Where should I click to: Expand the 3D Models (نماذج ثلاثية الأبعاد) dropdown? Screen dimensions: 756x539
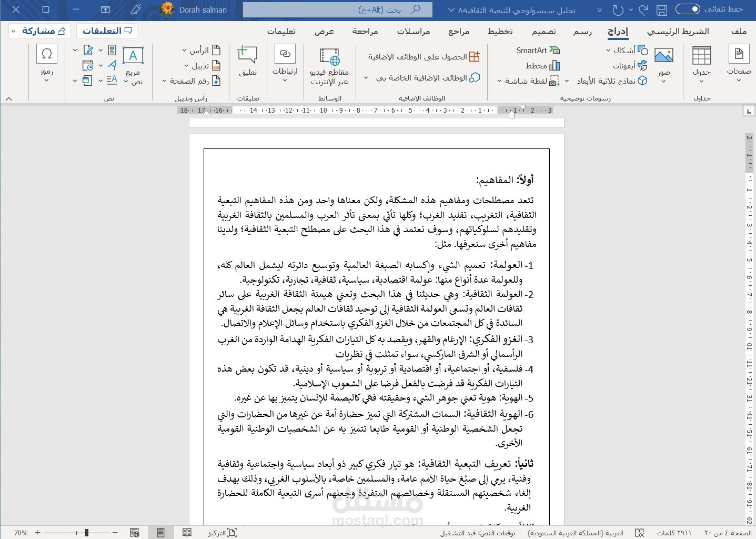[567, 81]
